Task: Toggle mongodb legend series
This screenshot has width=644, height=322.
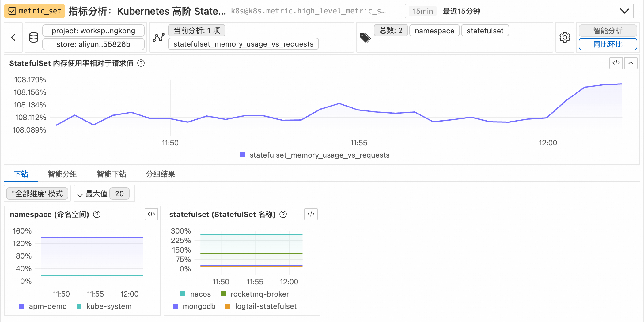Action: pyautogui.click(x=194, y=306)
